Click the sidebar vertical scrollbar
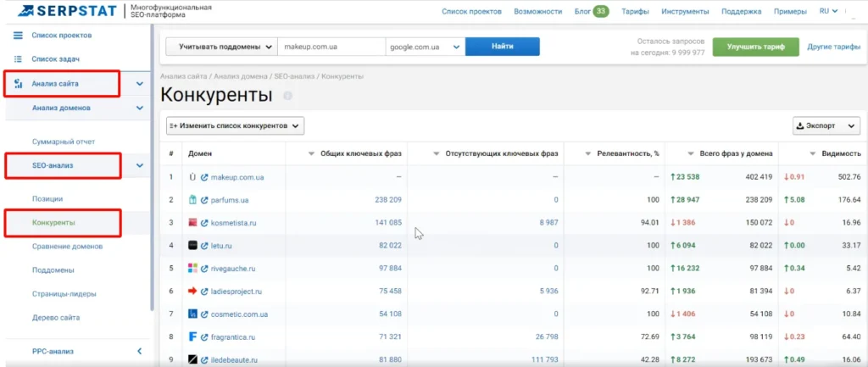Image resolution: width=868 pixels, height=367 pixels. (x=152, y=169)
